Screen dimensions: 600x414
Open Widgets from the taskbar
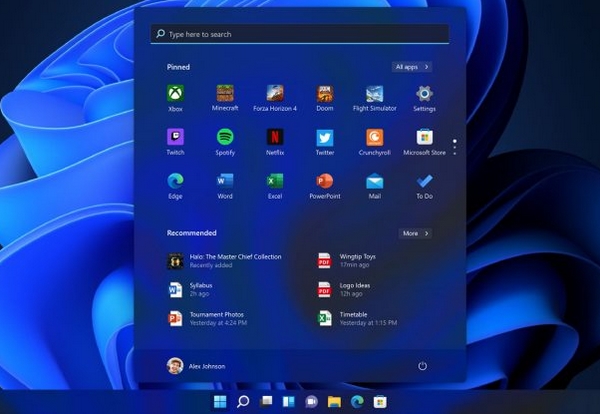289,401
